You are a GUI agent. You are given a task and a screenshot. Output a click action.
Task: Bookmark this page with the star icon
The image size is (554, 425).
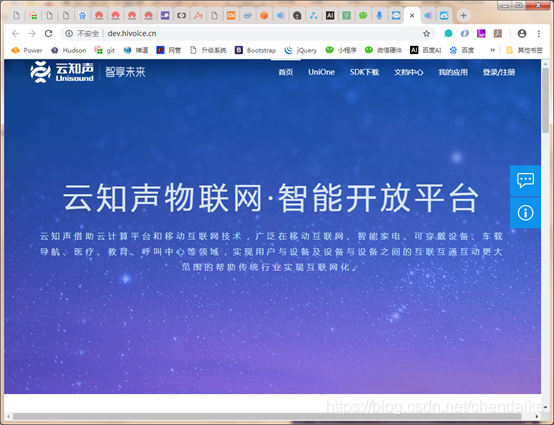(x=426, y=34)
